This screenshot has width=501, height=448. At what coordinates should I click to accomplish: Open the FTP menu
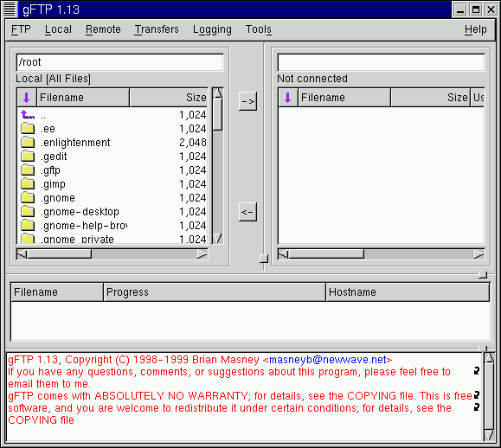tap(21, 29)
